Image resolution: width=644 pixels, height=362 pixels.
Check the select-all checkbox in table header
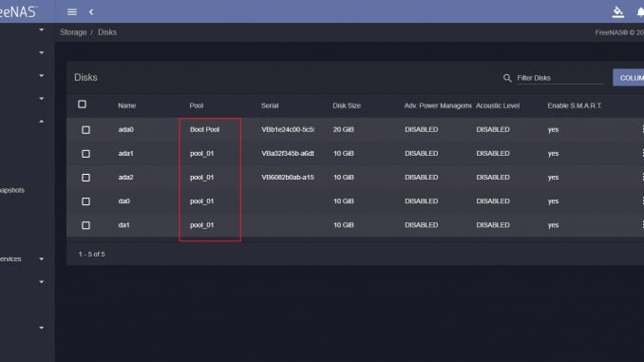click(82, 105)
